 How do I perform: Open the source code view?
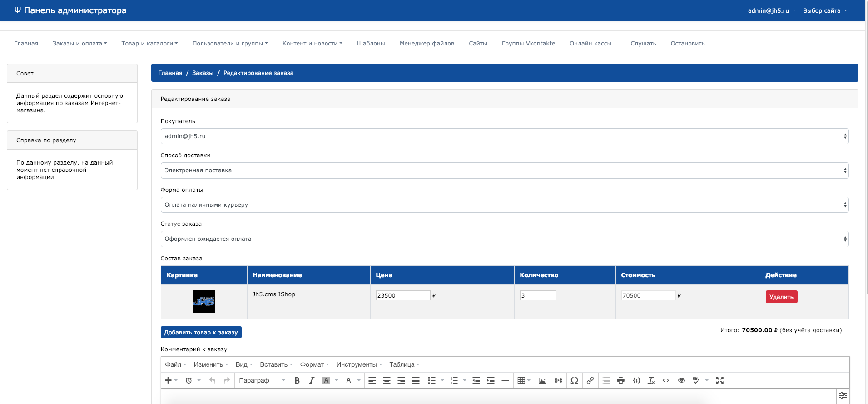coord(666,380)
